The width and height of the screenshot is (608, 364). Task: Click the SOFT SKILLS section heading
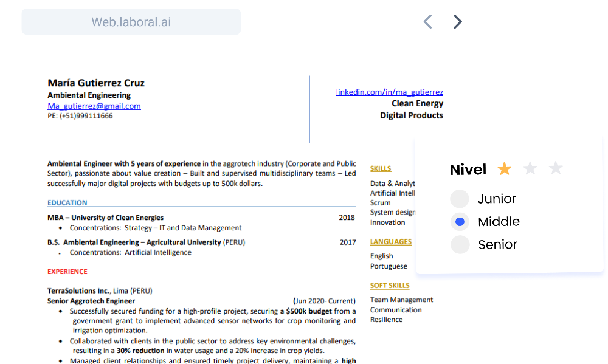coord(390,286)
